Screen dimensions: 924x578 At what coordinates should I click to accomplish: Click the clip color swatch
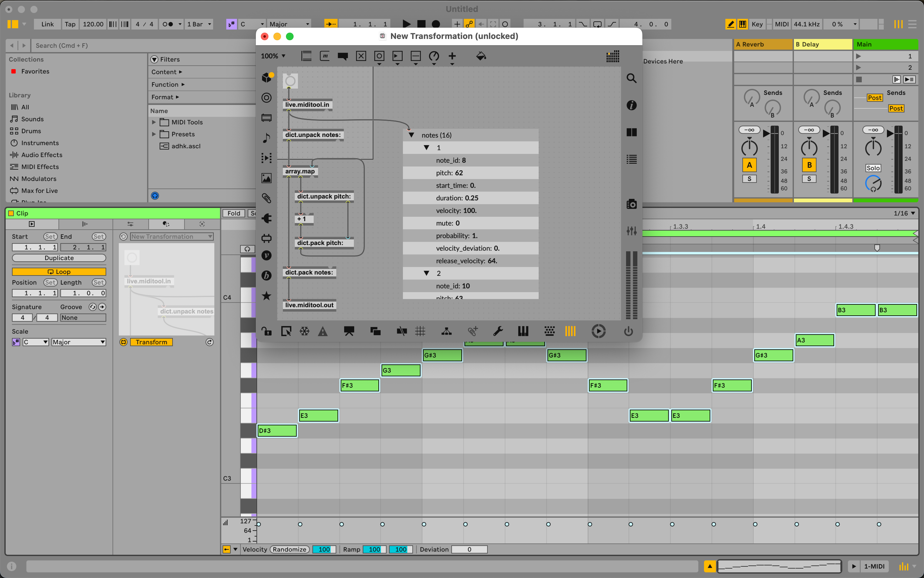tap(11, 213)
